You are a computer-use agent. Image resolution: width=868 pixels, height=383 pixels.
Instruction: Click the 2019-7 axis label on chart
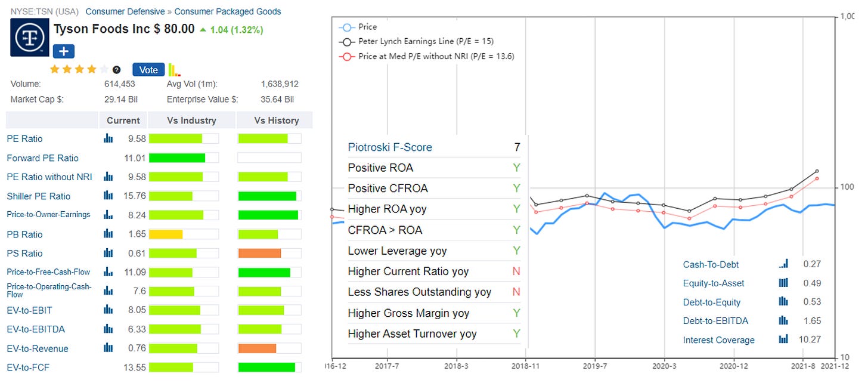pos(595,365)
